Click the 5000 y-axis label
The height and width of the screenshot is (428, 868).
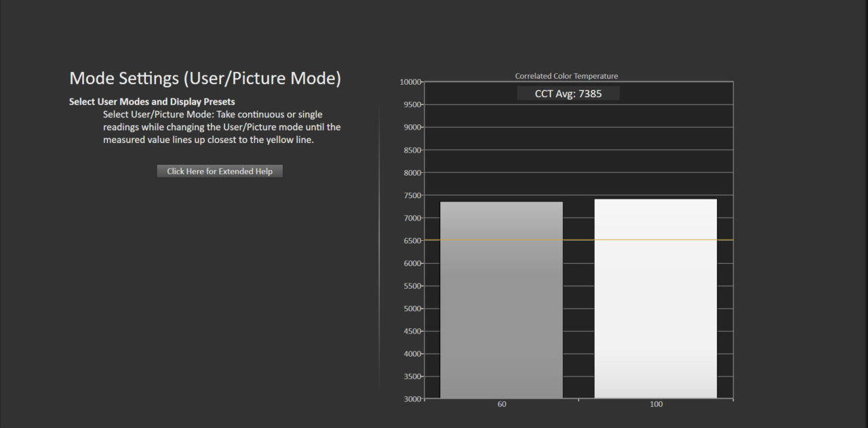[x=412, y=309]
